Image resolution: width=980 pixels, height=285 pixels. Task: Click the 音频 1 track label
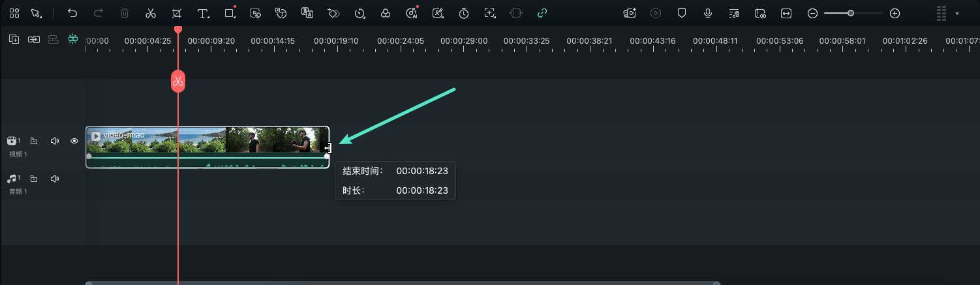18,192
